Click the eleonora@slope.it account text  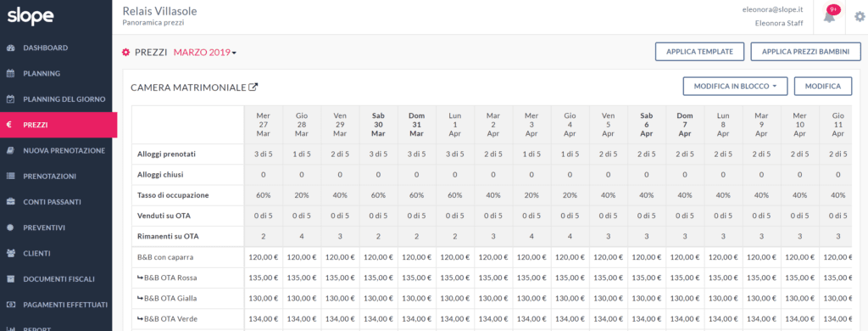[x=773, y=10]
